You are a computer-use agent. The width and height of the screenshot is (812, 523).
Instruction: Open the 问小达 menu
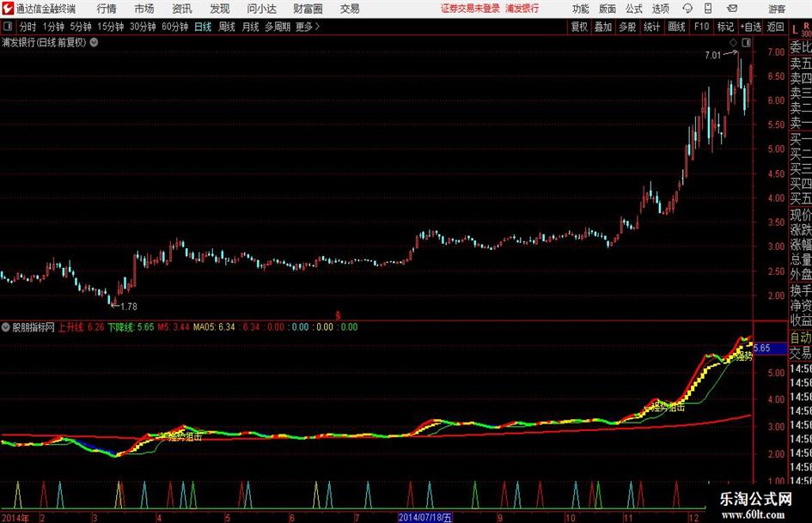261,9
